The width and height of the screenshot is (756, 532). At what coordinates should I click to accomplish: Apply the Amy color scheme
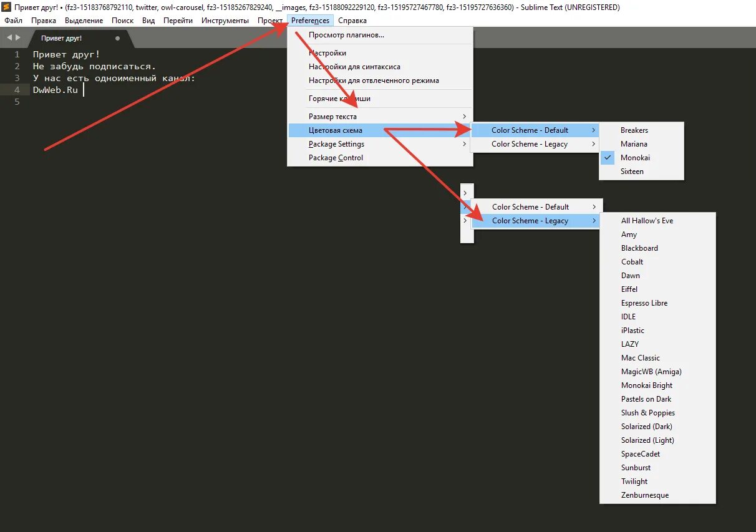coord(657,235)
